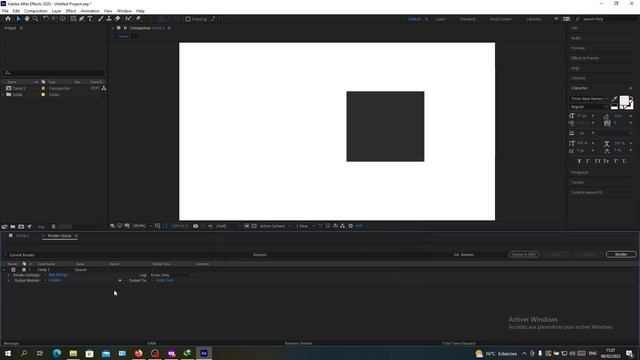Open the Times New Roman font dropdown

pyautogui.click(x=589, y=99)
